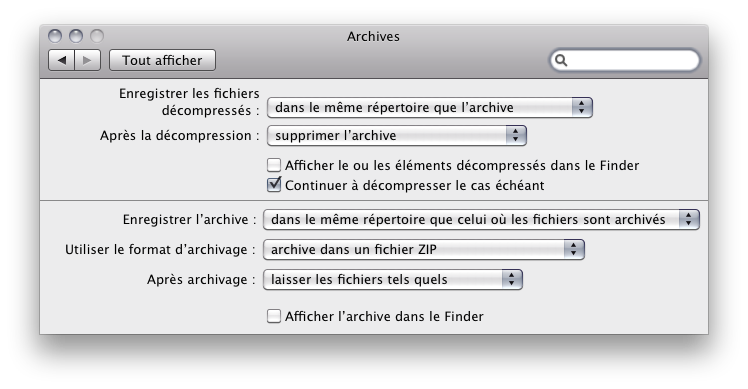This screenshot has width=748, height=389.
Task: Click the magnifying glass search icon
Action: (561, 61)
